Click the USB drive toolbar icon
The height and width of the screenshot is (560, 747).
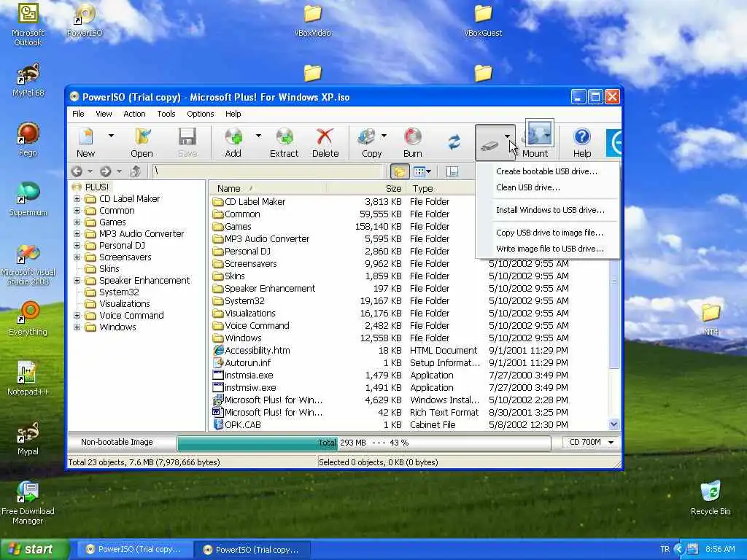click(489, 144)
